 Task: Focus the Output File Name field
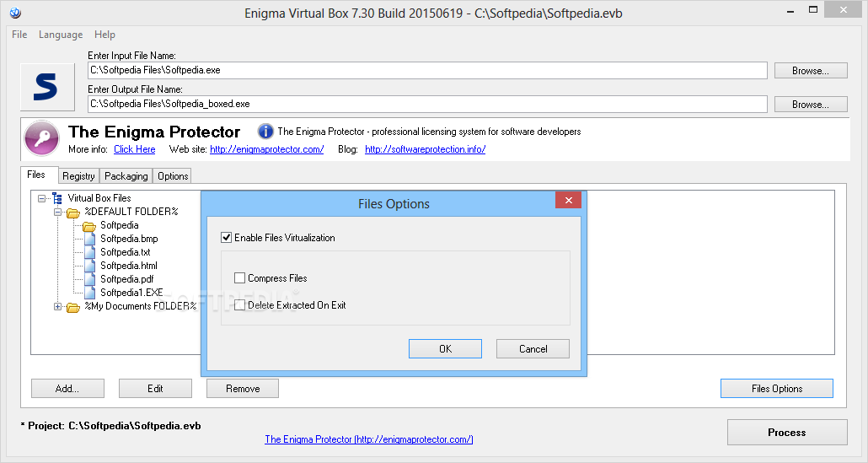tap(427, 104)
